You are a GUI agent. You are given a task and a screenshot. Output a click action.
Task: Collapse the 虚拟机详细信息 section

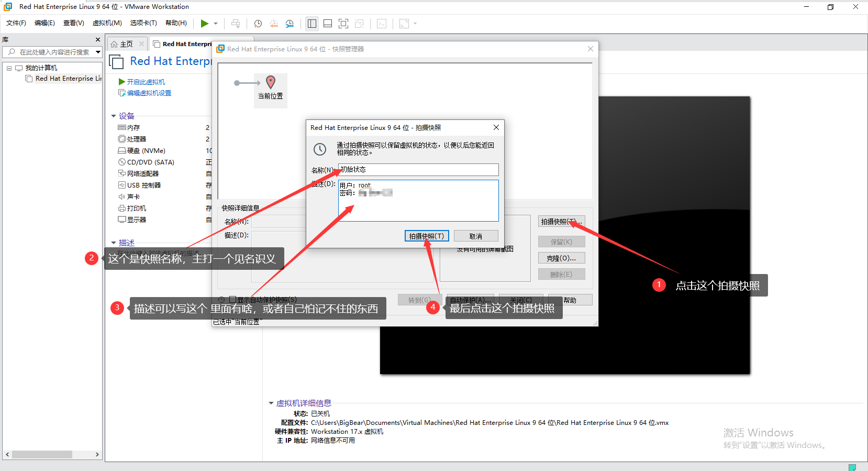(x=271, y=403)
